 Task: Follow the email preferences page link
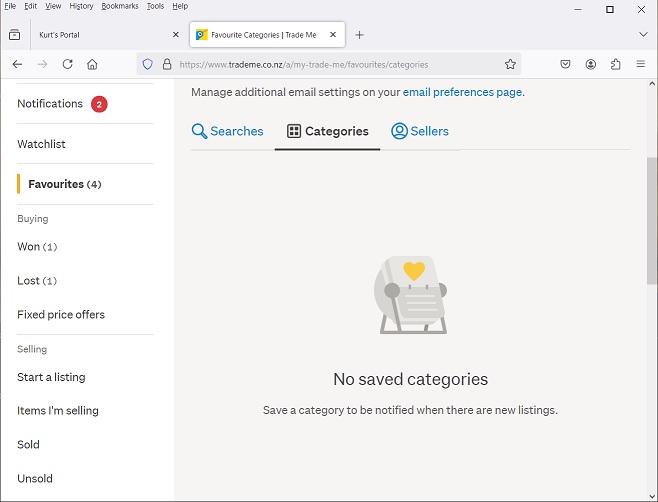pos(463,92)
